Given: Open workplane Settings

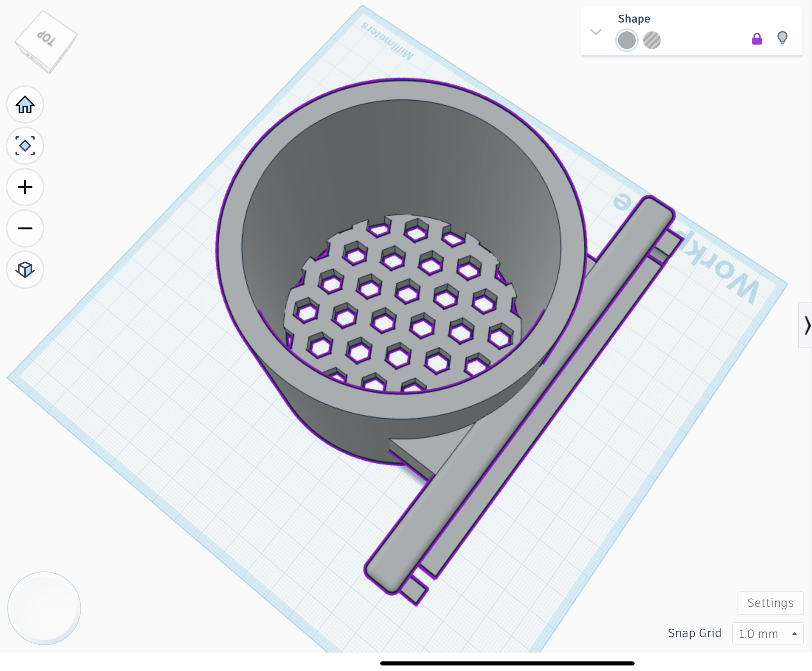Looking at the screenshot, I should 770,603.
